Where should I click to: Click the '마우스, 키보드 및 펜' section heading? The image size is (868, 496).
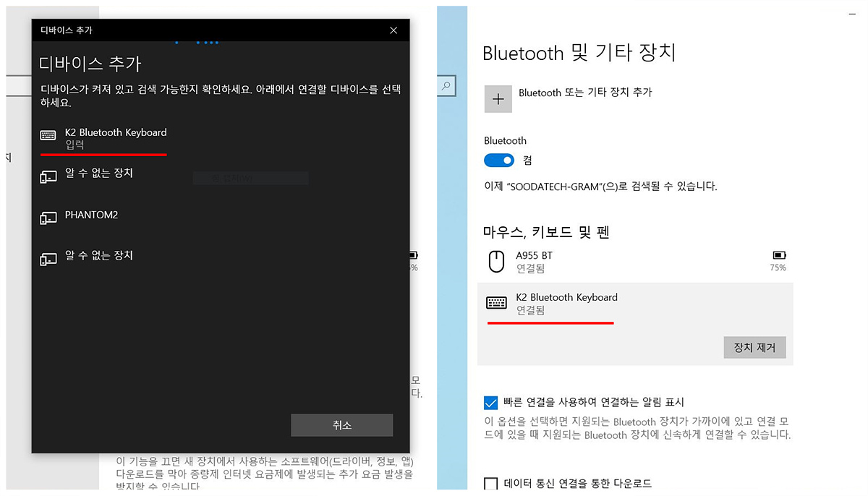(547, 232)
